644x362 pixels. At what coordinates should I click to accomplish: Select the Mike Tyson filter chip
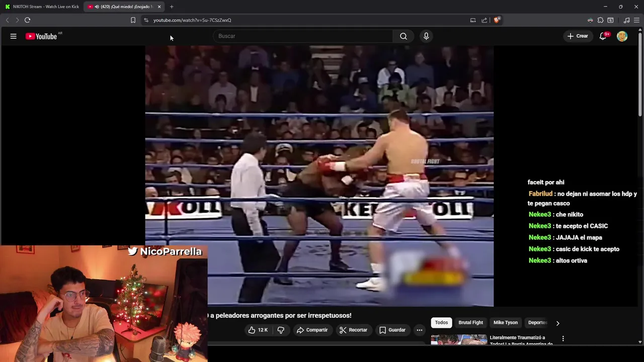(506, 323)
